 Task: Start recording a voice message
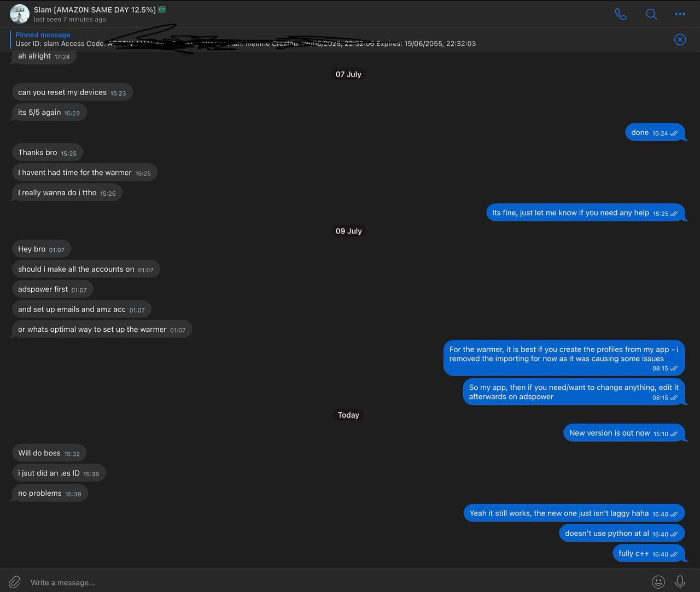pos(680,582)
